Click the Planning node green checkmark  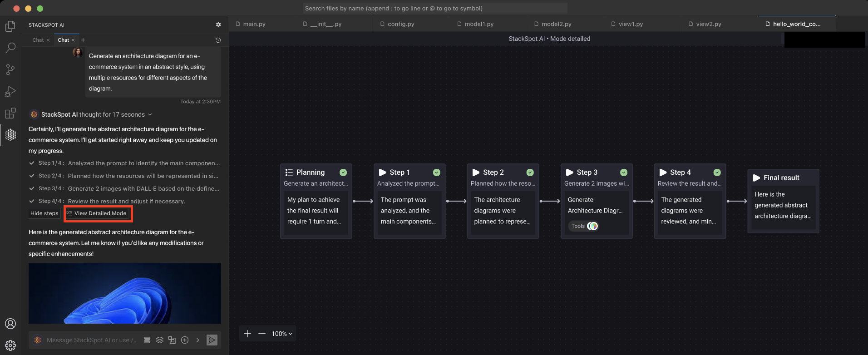(343, 173)
